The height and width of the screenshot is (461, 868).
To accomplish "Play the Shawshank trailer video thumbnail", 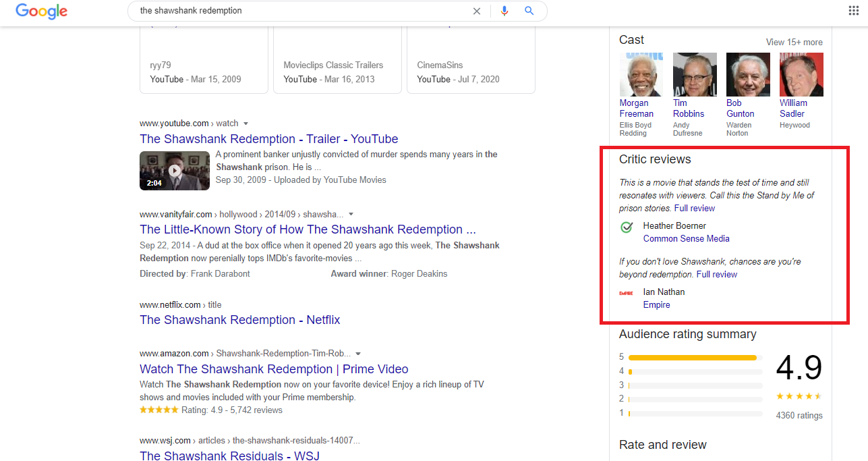I will coord(175,171).
